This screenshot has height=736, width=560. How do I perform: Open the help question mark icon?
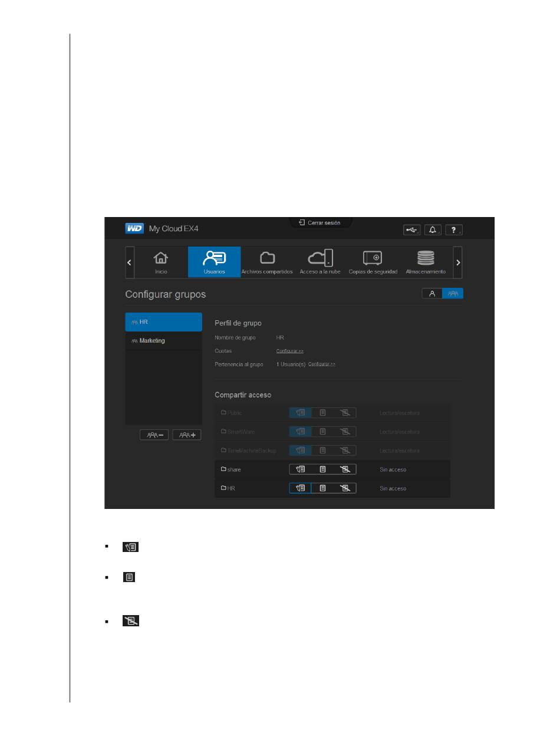click(x=453, y=230)
